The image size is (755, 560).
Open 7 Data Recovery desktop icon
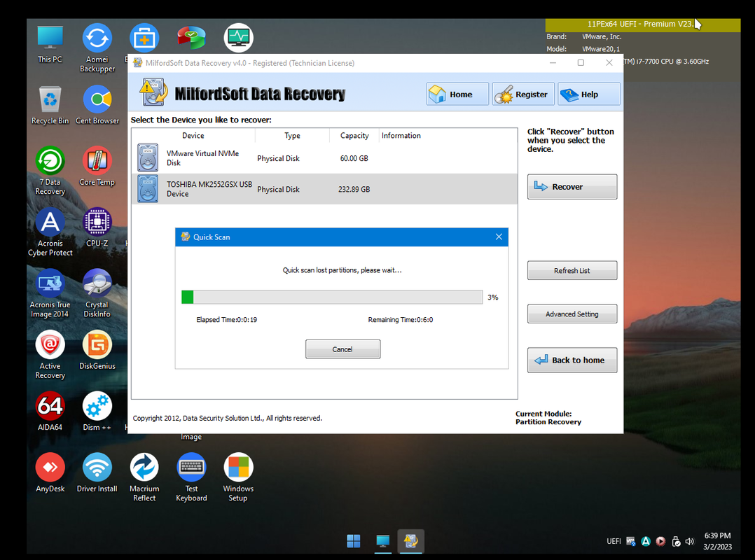[50, 170]
